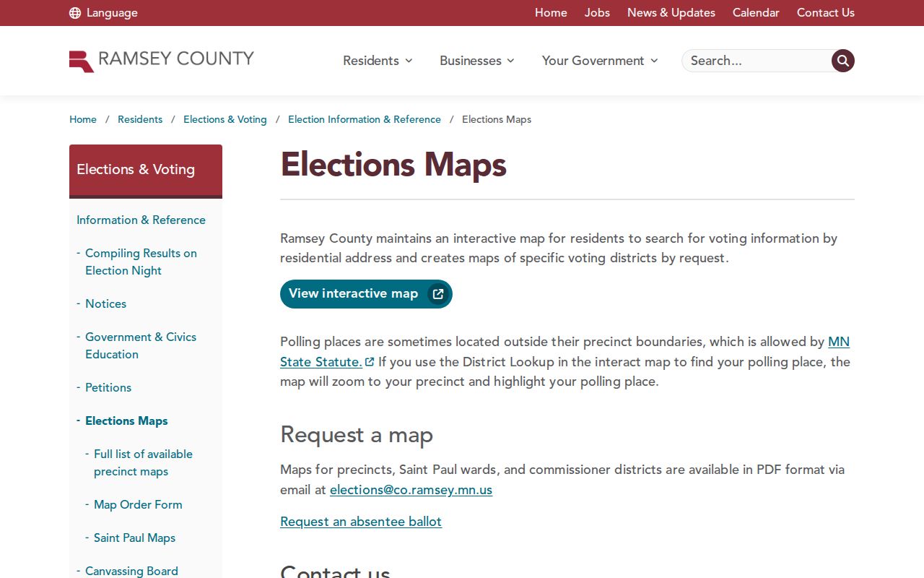Go to Home in top bar
Image resolution: width=924 pixels, height=578 pixels.
[x=551, y=13]
